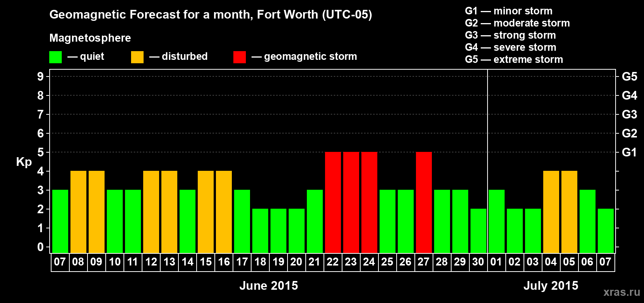Click the date cell 20 in June
The width and height of the screenshot is (644, 303).
pyautogui.click(x=297, y=262)
